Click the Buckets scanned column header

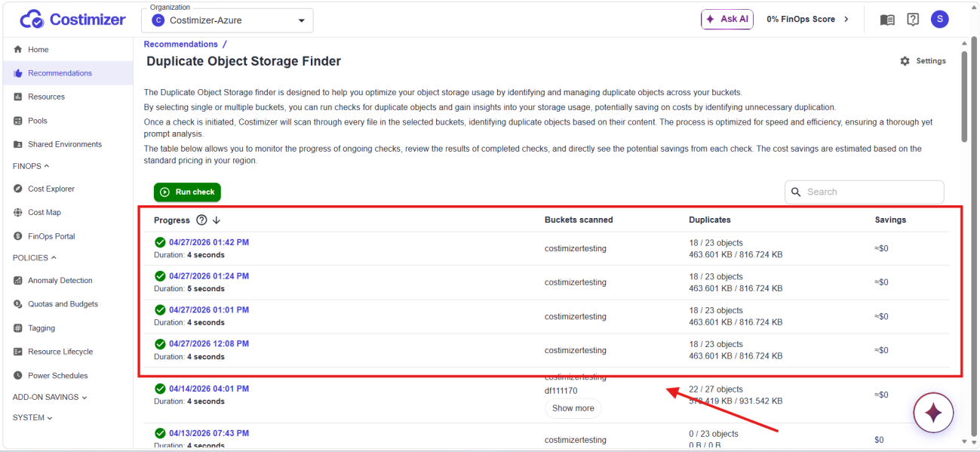click(579, 220)
